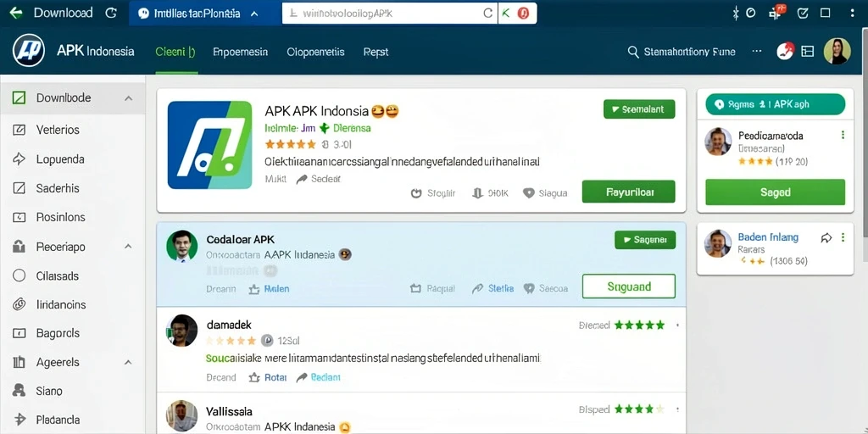Open the APK Indonesia logo

tap(29, 51)
